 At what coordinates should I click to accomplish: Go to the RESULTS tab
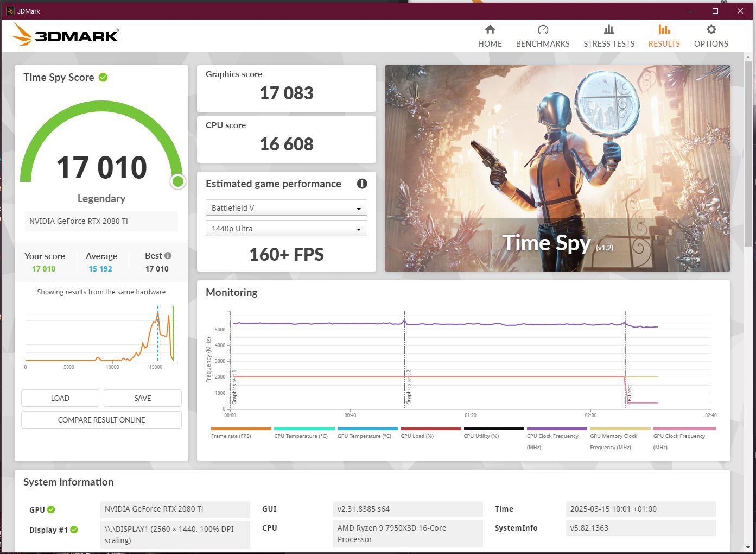[x=664, y=36]
